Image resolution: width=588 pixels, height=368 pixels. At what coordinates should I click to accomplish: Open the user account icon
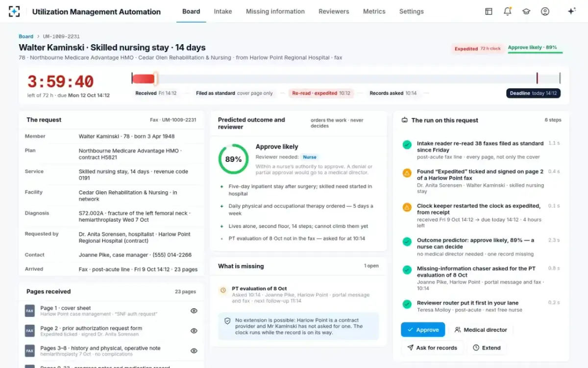coord(545,11)
